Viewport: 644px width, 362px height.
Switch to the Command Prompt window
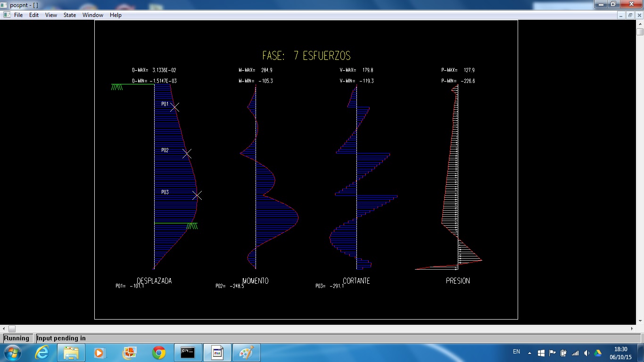click(x=188, y=353)
